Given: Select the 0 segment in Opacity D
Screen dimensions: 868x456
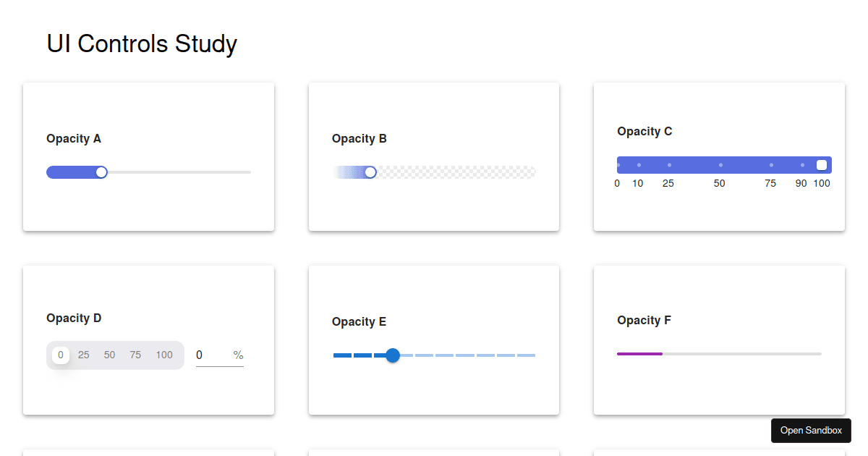Looking at the screenshot, I should tap(60, 355).
